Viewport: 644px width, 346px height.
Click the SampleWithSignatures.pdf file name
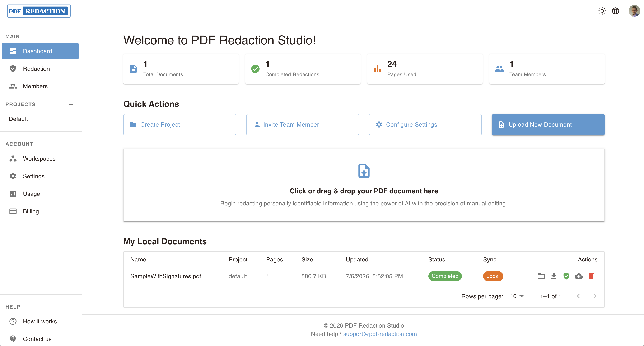pos(166,276)
